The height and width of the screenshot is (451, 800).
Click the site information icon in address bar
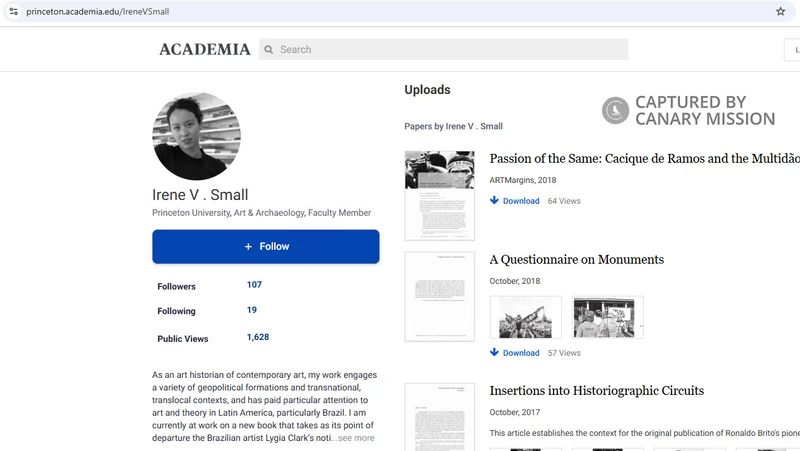click(x=14, y=11)
